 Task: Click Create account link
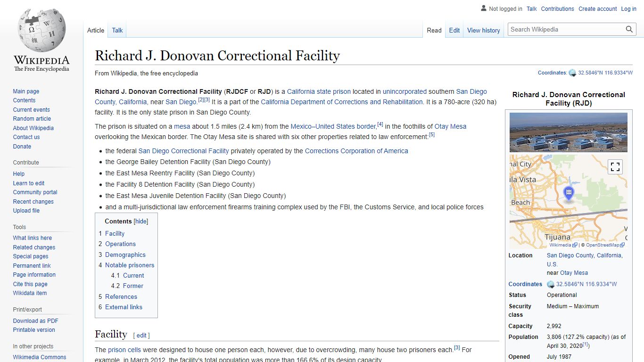tap(598, 9)
